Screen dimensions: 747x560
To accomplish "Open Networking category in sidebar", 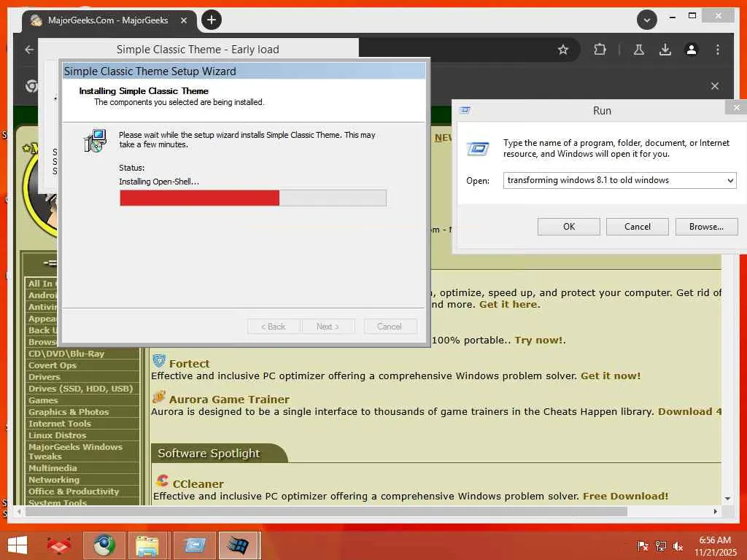I will tap(54, 480).
